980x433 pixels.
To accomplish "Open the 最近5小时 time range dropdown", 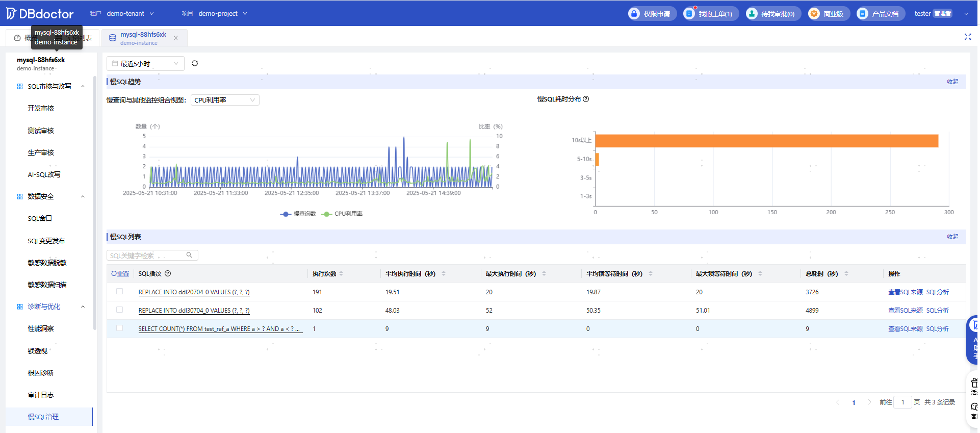I will point(145,64).
